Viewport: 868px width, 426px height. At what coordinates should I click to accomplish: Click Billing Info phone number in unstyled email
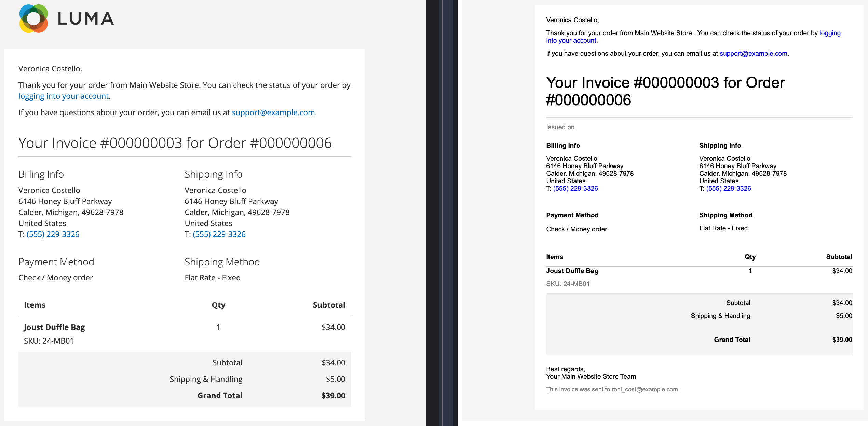(575, 188)
